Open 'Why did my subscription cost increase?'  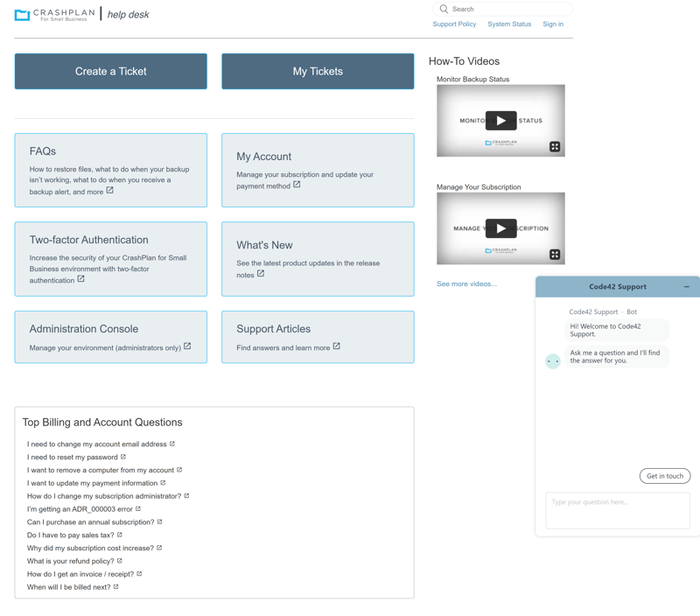(x=91, y=548)
